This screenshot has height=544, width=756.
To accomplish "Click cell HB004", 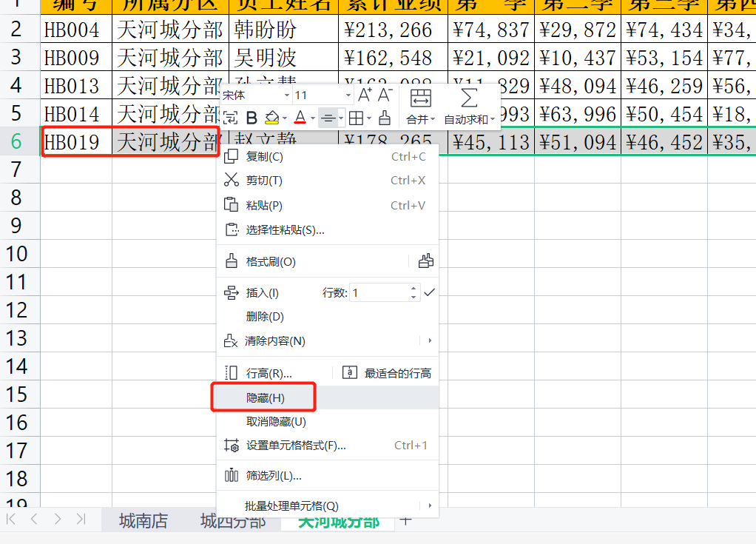I will click(76, 30).
